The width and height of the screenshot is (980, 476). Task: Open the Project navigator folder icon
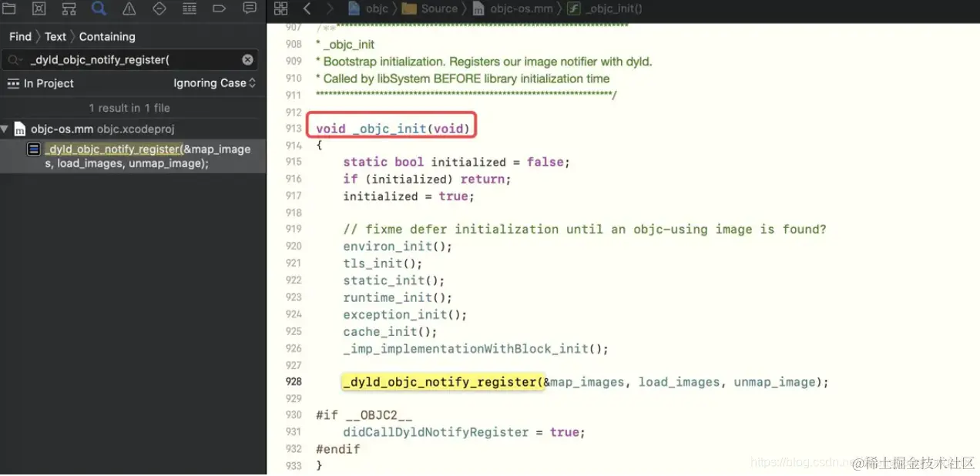[8, 8]
